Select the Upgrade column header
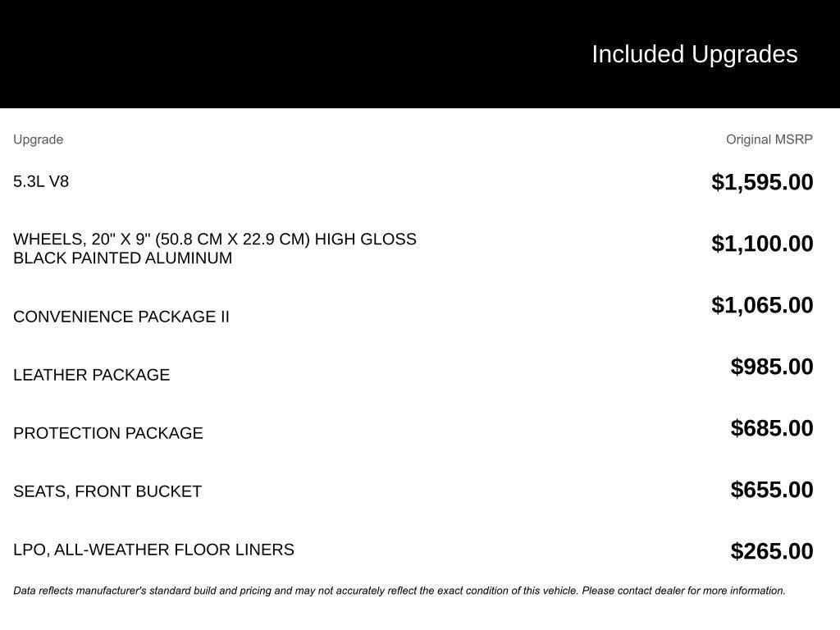Screen dimensions: 840x630 [38, 139]
